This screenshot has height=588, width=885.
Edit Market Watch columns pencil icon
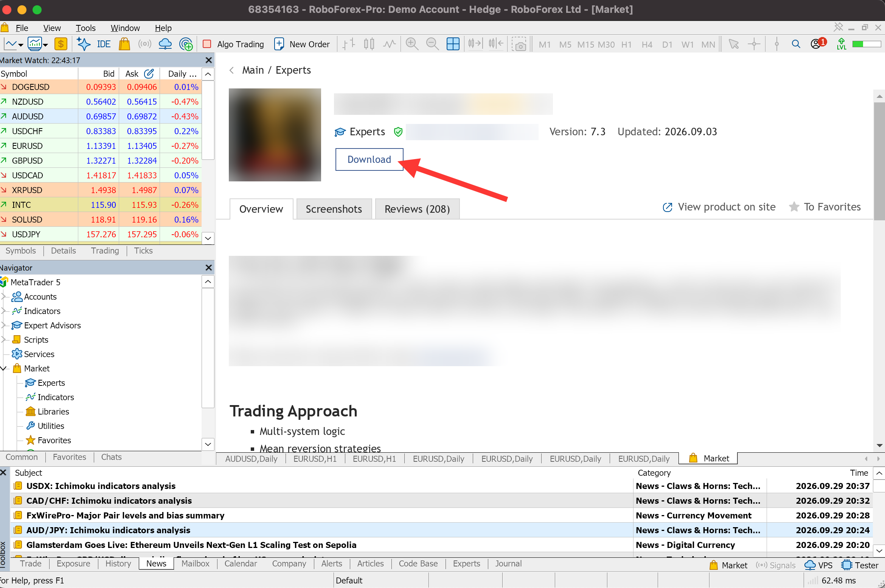[x=149, y=74]
